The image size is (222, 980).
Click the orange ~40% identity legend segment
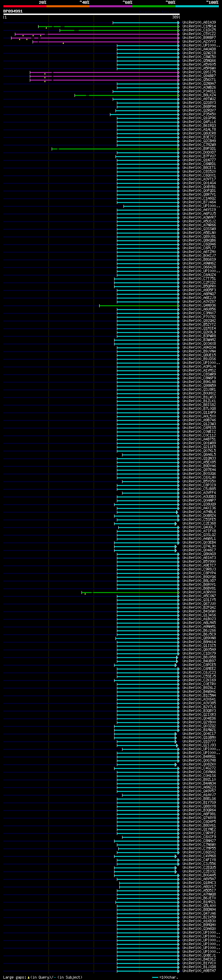click(68, 6)
